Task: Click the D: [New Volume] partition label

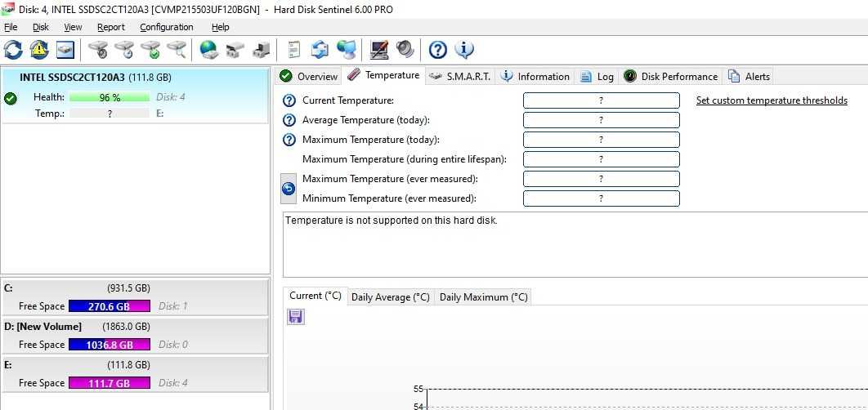Action: [43, 327]
